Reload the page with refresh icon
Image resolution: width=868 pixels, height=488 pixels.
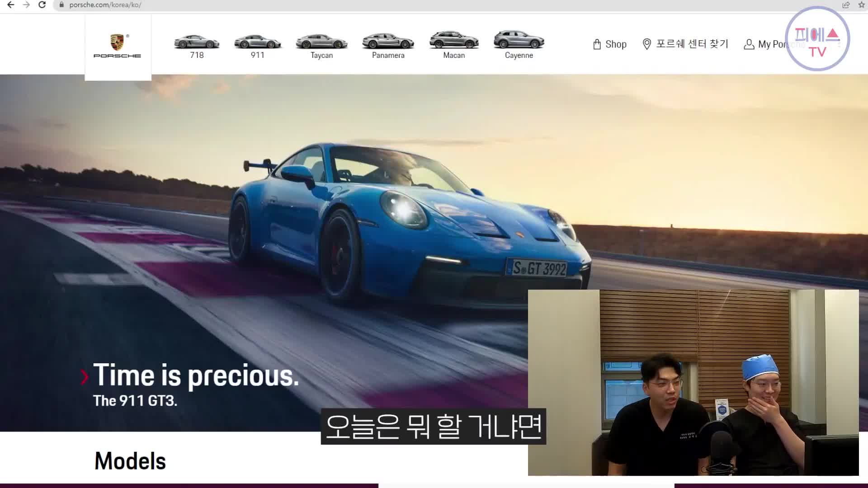point(42,5)
